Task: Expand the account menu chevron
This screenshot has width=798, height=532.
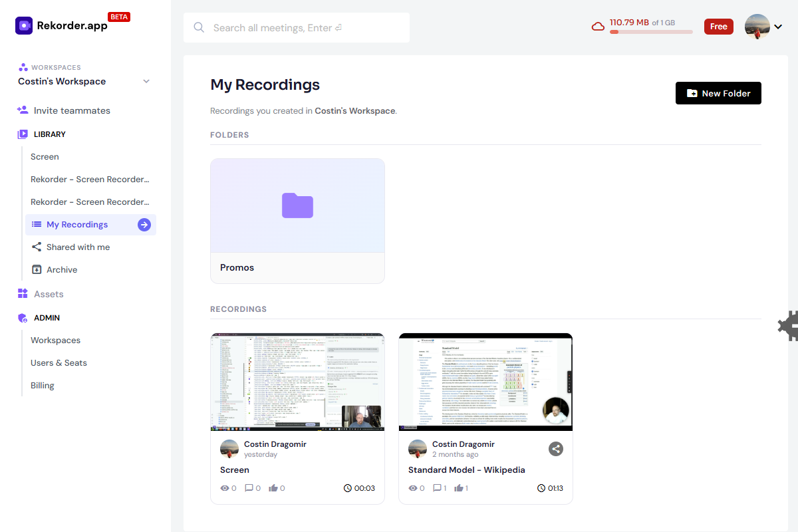Action: (x=778, y=27)
